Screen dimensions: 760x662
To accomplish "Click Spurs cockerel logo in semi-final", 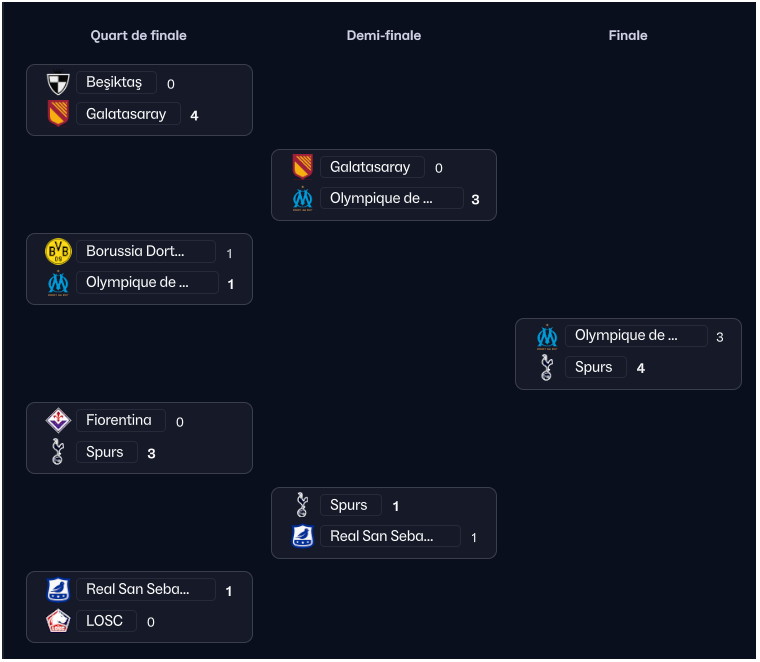I will (302, 504).
